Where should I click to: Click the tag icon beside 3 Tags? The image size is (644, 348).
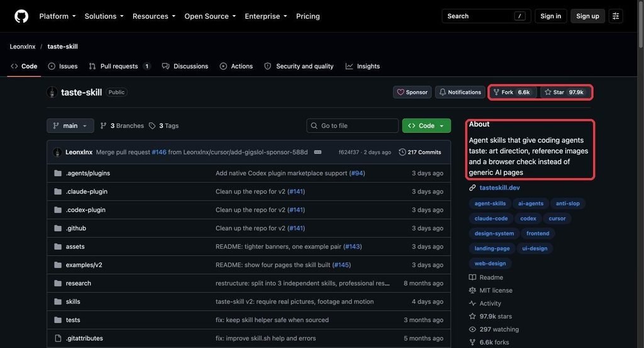[x=152, y=126]
